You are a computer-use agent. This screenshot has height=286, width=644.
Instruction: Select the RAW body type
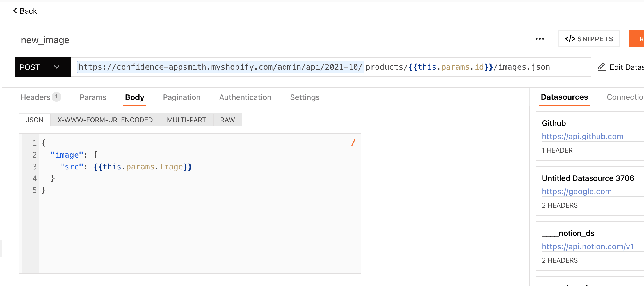coord(227,120)
